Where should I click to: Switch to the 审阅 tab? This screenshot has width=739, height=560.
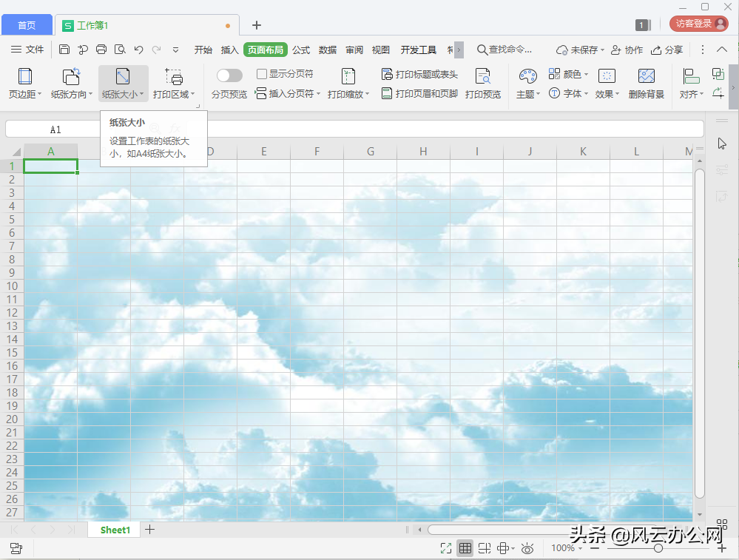coord(354,50)
